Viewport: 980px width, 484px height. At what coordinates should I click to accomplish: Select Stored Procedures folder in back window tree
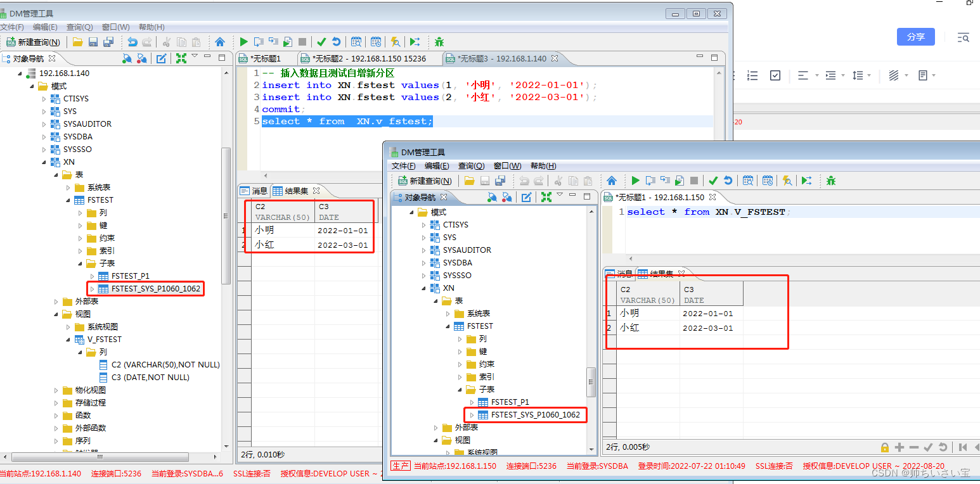[x=84, y=403]
